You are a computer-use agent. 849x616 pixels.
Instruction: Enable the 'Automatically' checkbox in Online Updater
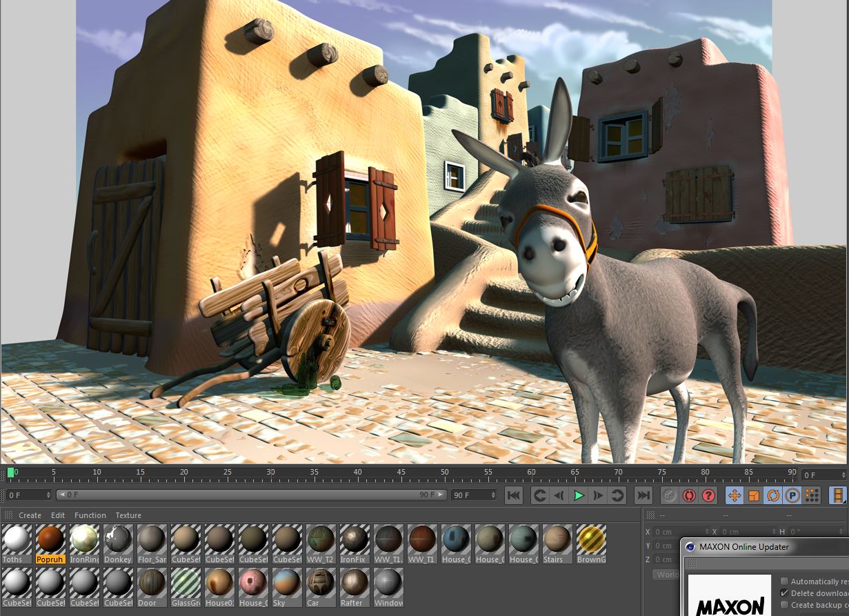tap(784, 582)
